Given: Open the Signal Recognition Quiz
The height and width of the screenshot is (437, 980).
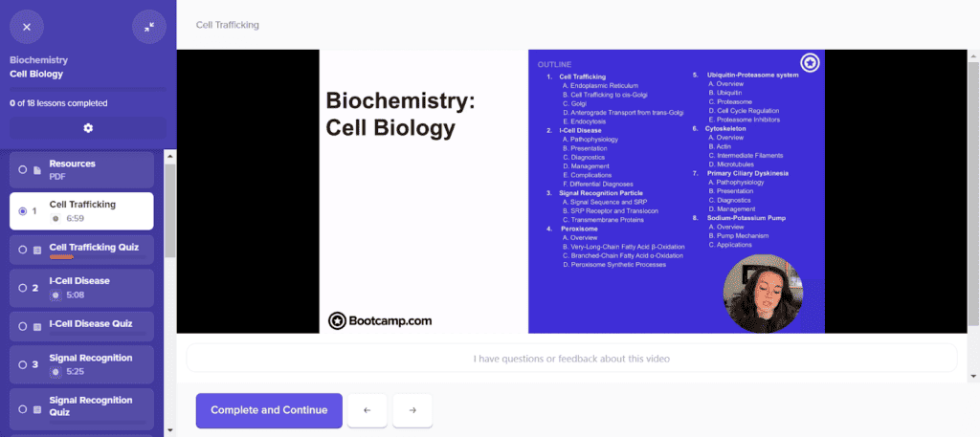Looking at the screenshot, I should pyautogui.click(x=82, y=409).
